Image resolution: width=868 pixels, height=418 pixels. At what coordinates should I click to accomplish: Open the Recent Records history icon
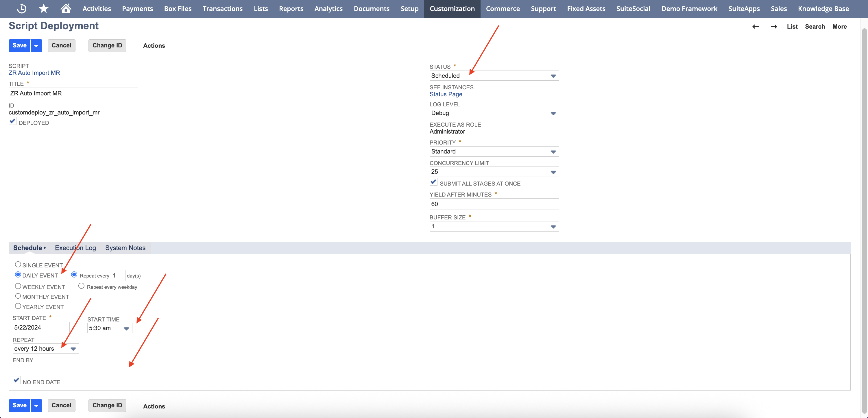[22, 8]
